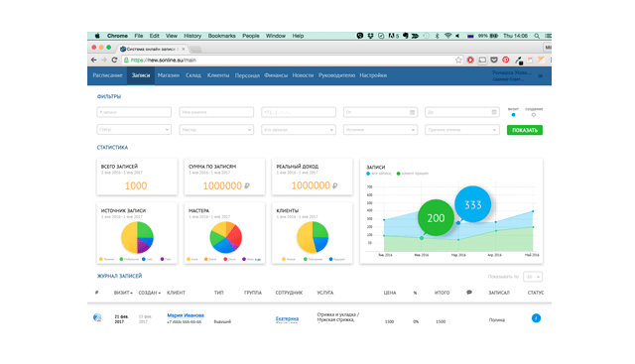Click the cast screen extension icon

click(x=482, y=60)
